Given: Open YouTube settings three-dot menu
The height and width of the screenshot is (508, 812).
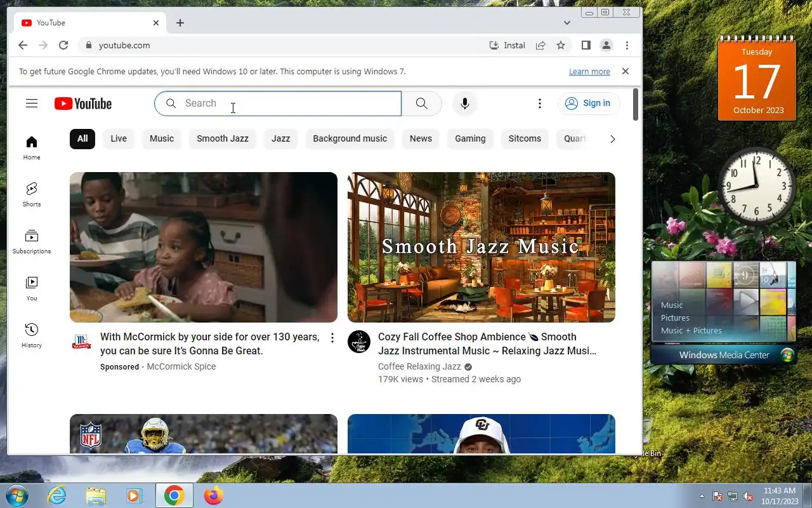Looking at the screenshot, I should tap(540, 104).
